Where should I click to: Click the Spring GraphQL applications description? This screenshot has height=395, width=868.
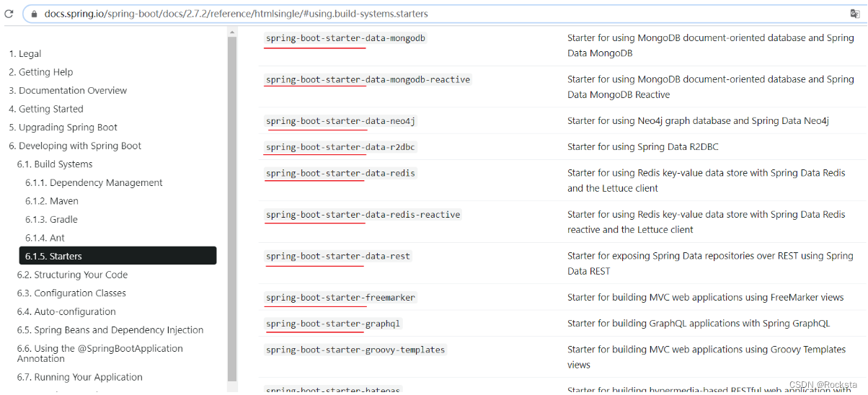[x=699, y=324]
